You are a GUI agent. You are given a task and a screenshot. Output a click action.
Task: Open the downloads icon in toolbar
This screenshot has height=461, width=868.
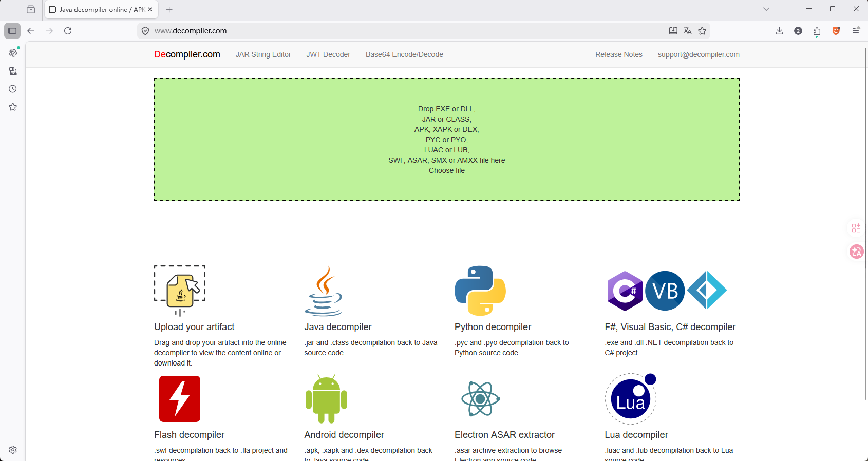[779, 31]
